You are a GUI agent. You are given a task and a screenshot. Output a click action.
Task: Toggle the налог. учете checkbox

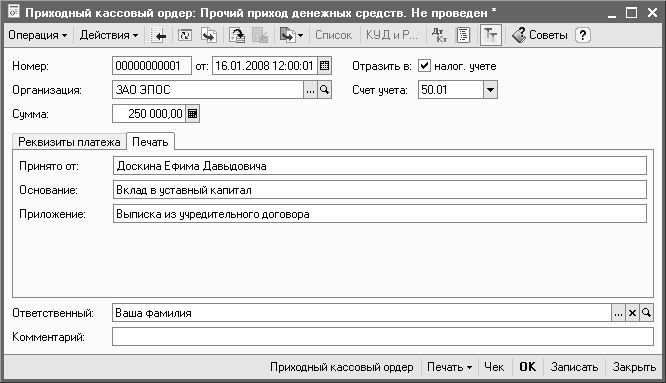click(424, 66)
